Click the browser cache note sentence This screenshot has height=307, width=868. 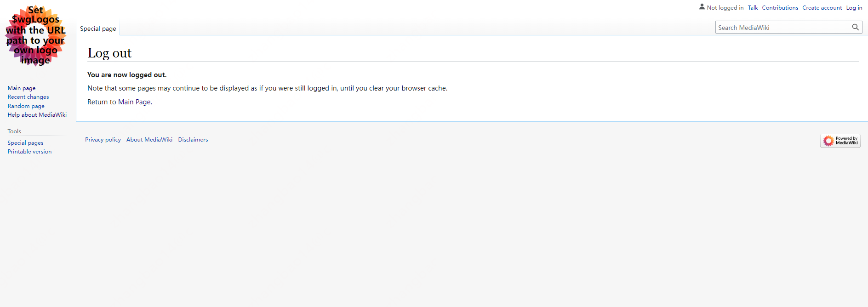(267, 88)
